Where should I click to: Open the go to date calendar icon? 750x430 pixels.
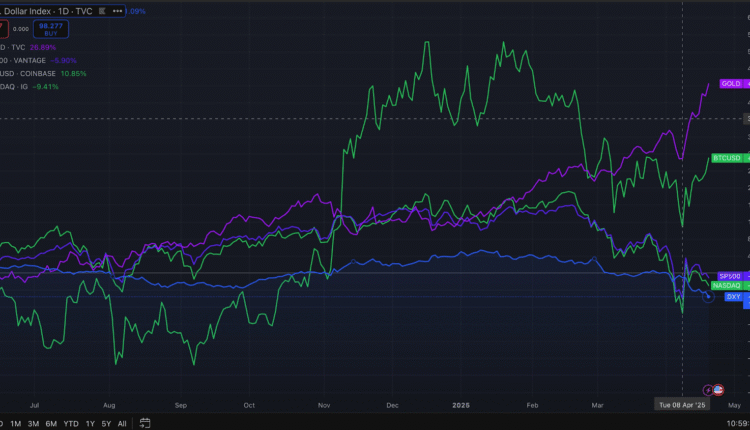pos(145,423)
